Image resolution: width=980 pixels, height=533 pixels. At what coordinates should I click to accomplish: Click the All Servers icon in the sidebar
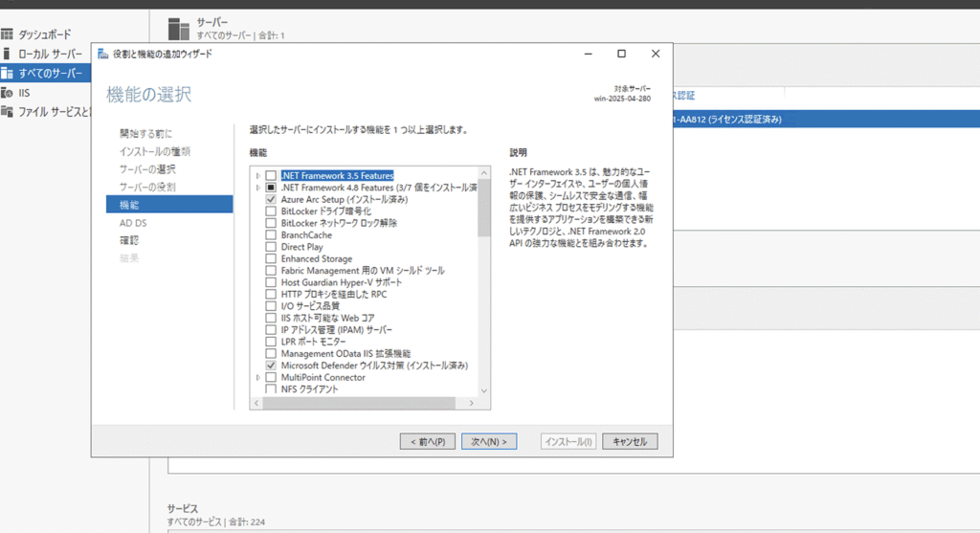(7, 73)
